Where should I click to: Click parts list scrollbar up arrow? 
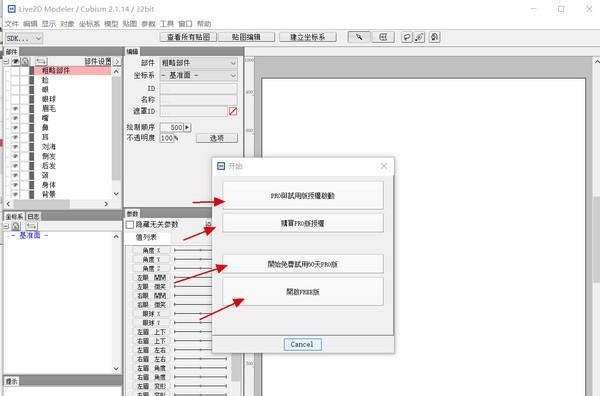point(116,71)
